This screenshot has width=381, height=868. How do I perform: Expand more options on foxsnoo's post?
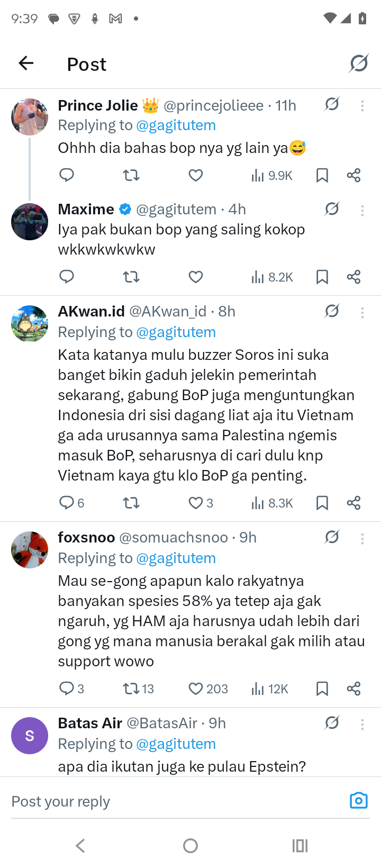[362, 539]
